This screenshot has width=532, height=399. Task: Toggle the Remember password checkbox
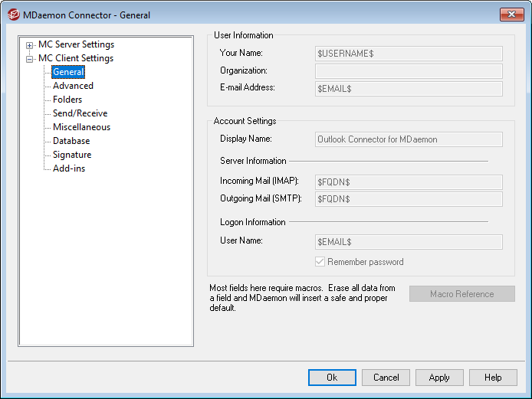[320, 262]
